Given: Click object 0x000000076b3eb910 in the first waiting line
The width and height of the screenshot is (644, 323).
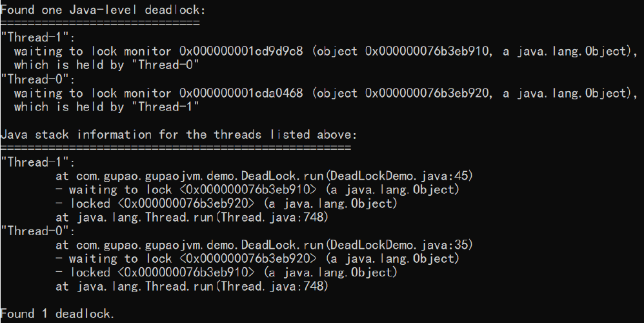Looking at the screenshot, I should tap(427, 52).
